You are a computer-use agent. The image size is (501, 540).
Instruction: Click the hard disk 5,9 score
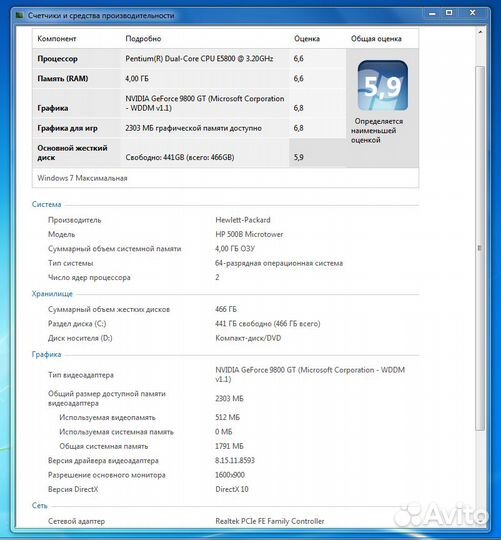299,157
